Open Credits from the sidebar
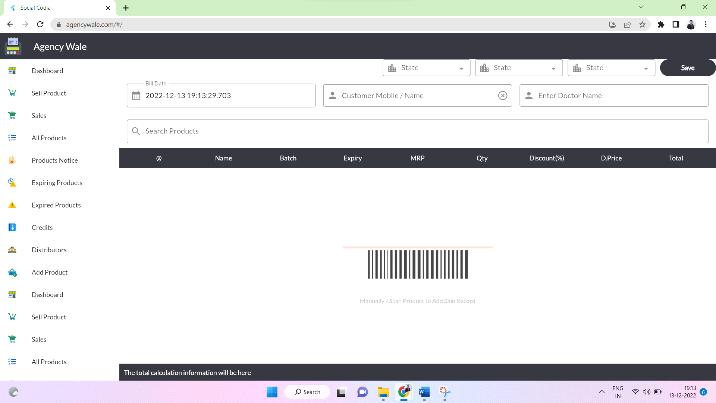Viewport: 716px width, 403px height. click(42, 227)
